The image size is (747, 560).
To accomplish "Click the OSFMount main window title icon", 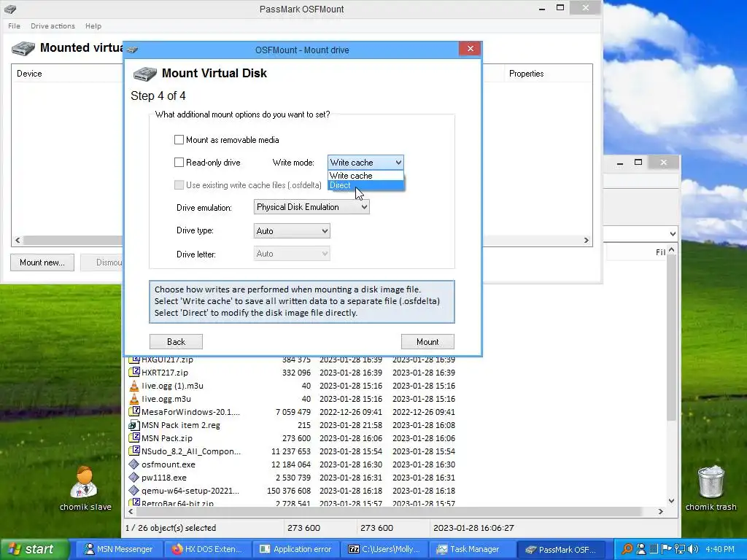I will tap(10, 9).
